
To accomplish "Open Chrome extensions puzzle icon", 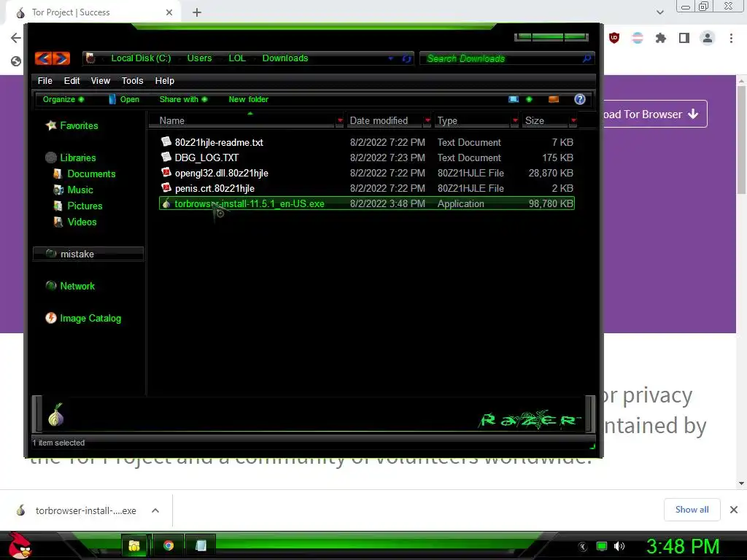I will point(660,38).
